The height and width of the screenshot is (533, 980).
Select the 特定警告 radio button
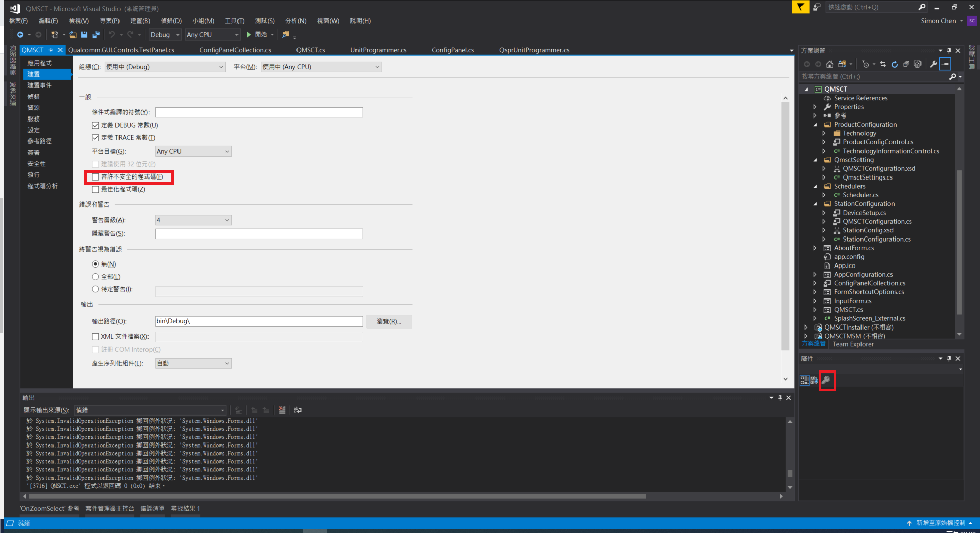click(x=95, y=289)
